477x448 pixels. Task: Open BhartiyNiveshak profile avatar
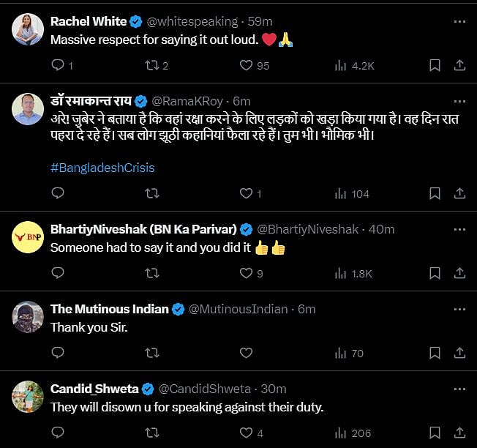28,236
